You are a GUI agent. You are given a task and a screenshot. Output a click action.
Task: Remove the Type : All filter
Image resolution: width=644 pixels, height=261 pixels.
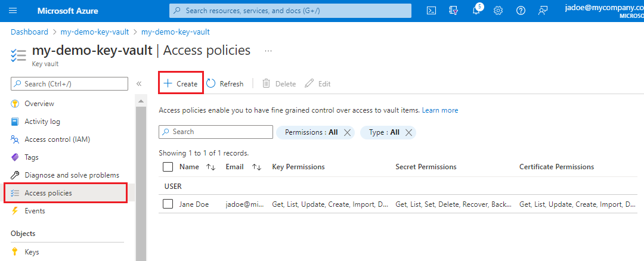pos(409,132)
